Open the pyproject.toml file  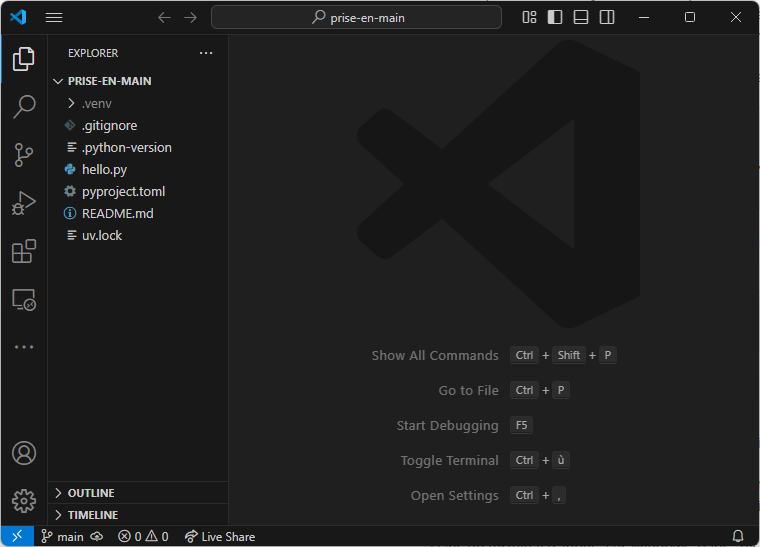pos(138,191)
